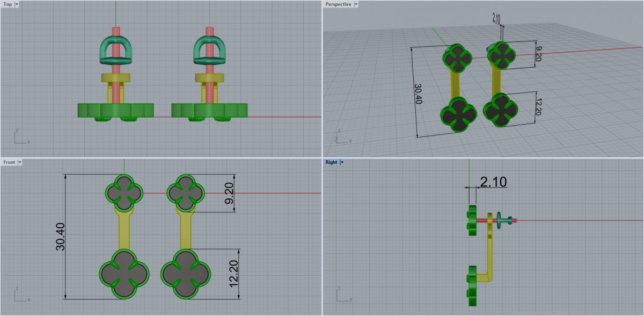Select the right green base in Top viewport
Image resolution: width=644 pixels, height=316 pixels.
pos(210,110)
